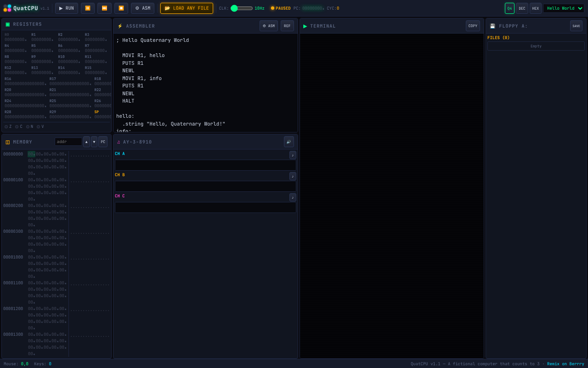Image resolution: width=588 pixels, height=368 pixels.
Task: Click inside the black terminal area
Action: tap(392, 195)
